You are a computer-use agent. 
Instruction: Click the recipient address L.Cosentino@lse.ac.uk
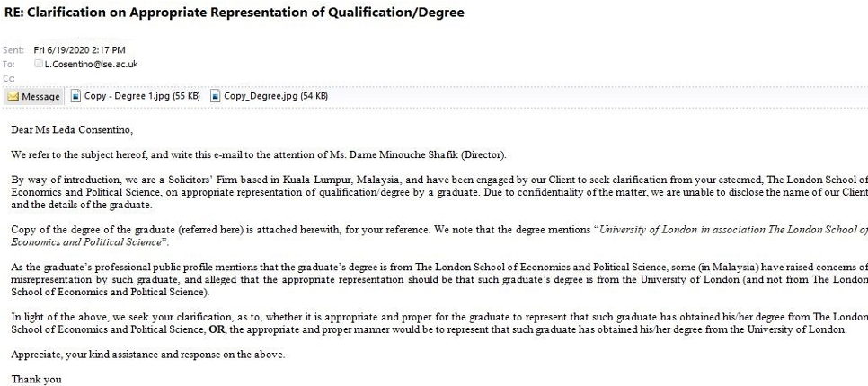[91, 64]
